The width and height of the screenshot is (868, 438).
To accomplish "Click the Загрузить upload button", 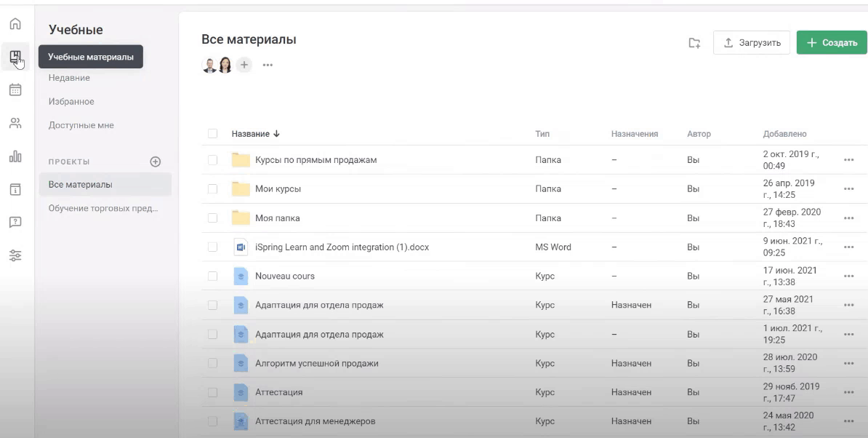I will click(x=752, y=43).
